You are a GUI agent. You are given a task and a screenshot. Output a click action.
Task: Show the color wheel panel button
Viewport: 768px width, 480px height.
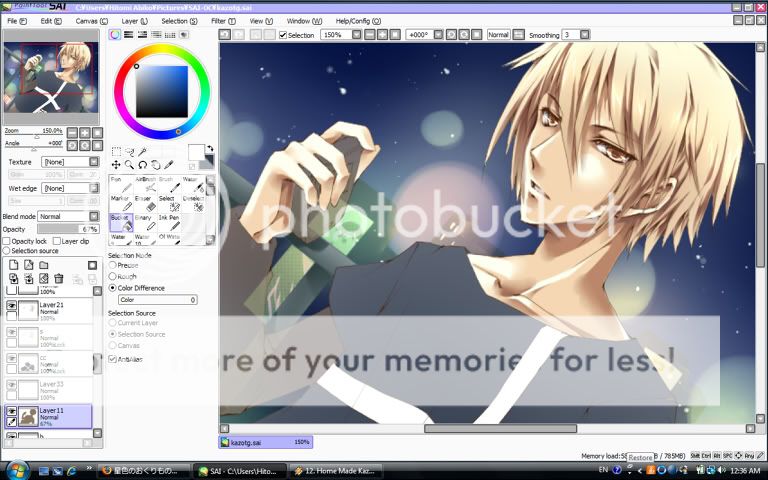coord(115,34)
